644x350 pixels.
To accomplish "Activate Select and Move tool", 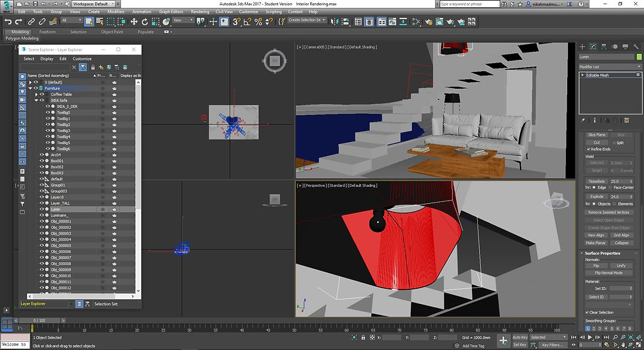I will point(134,22).
